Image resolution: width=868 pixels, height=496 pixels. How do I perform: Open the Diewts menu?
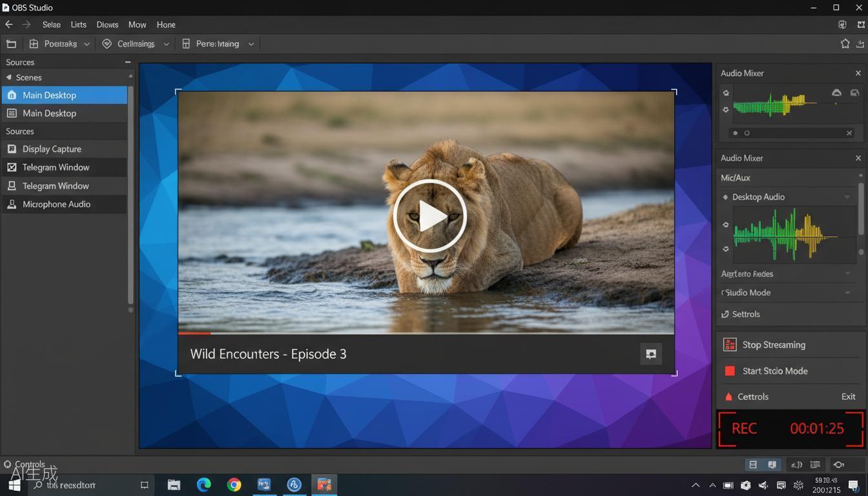coord(107,25)
